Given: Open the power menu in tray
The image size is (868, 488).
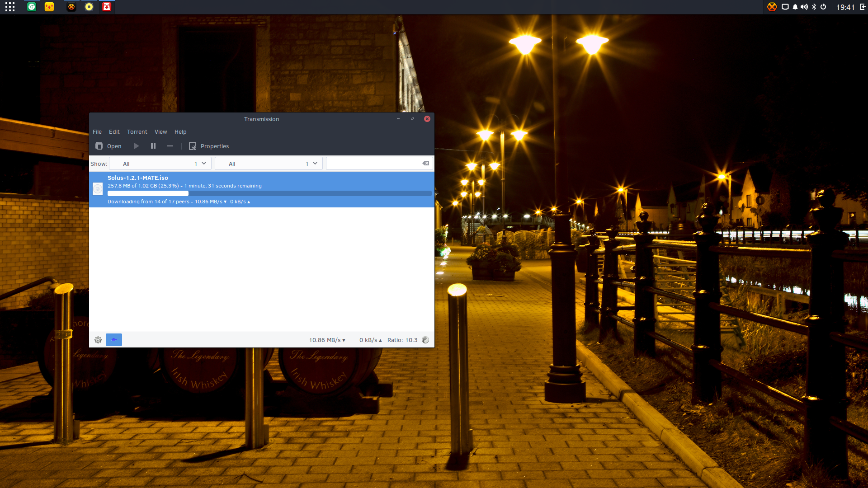Looking at the screenshot, I should click(x=823, y=7).
